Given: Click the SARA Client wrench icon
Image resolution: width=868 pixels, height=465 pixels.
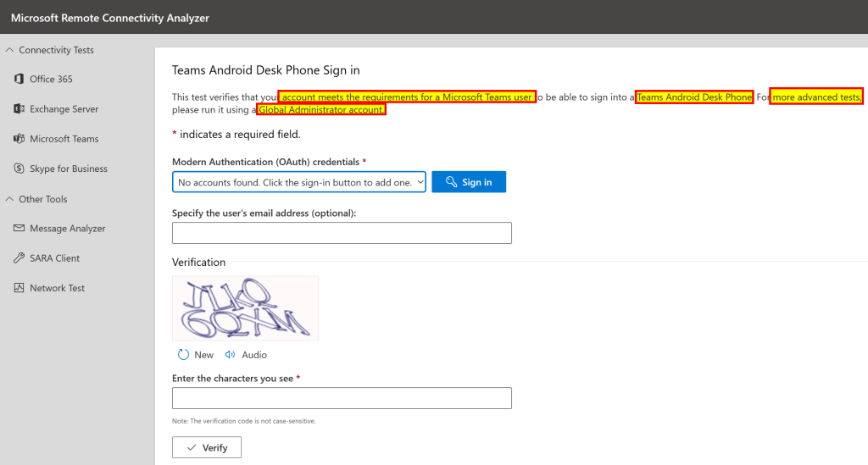Looking at the screenshot, I should [19, 258].
